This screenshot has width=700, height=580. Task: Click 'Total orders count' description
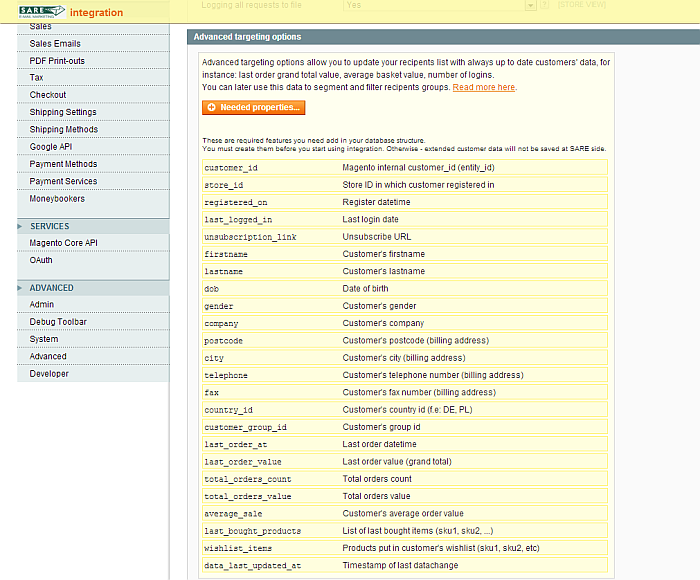(x=377, y=479)
